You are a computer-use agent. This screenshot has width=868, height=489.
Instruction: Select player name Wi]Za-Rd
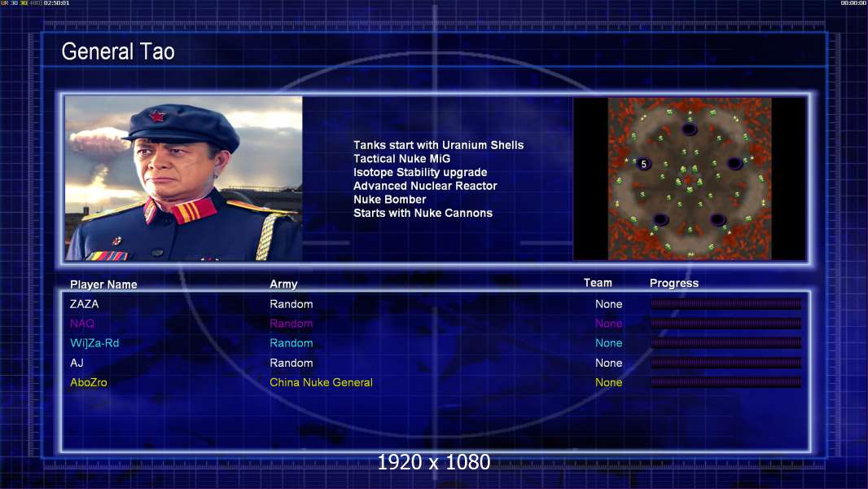[x=94, y=343]
